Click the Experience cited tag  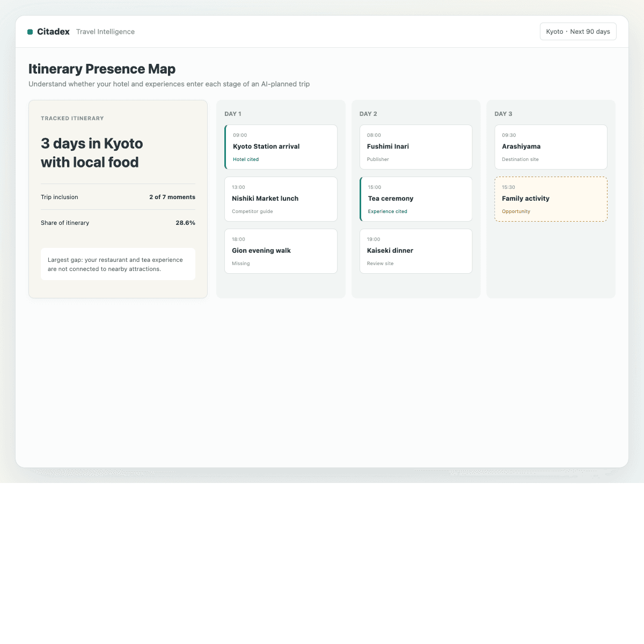point(387,211)
